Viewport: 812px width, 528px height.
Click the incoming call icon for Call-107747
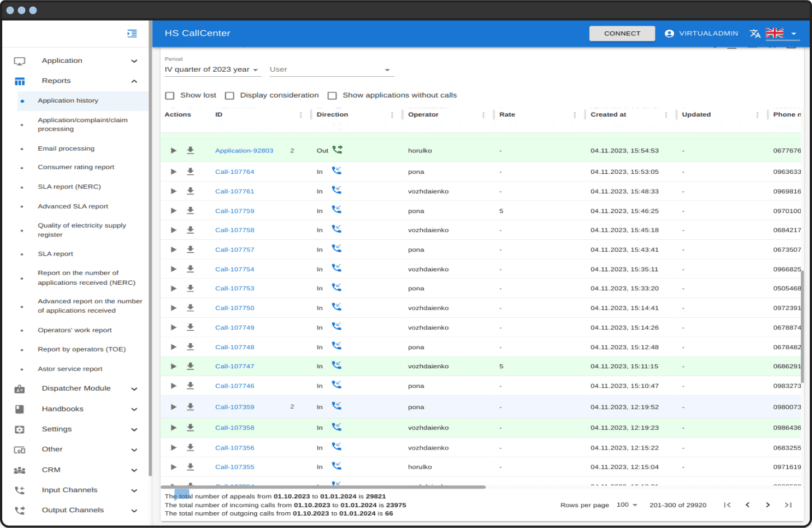coord(336,365)
